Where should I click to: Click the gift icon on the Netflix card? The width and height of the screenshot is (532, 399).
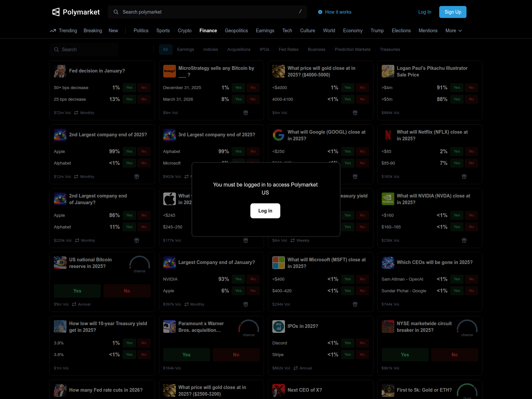464,177
